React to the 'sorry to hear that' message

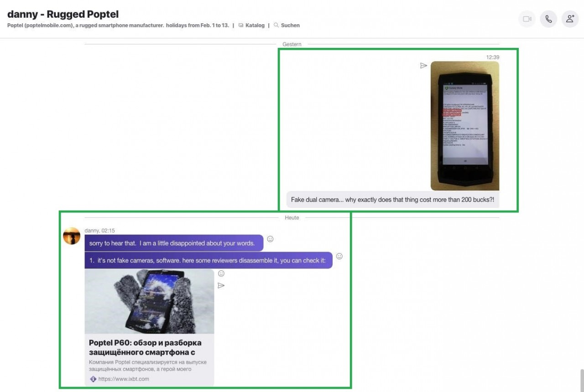270,239
